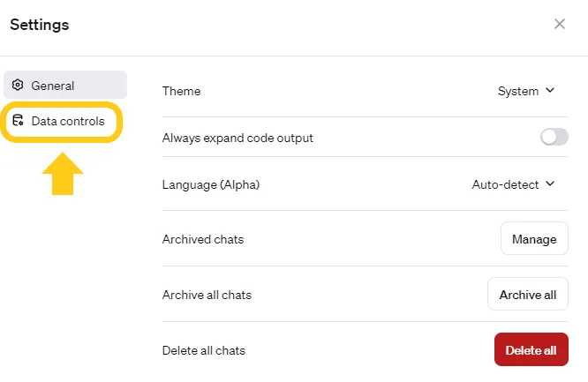Click the Always expand code output label
The width and height of the screenshot is (588, 382).
237,138
